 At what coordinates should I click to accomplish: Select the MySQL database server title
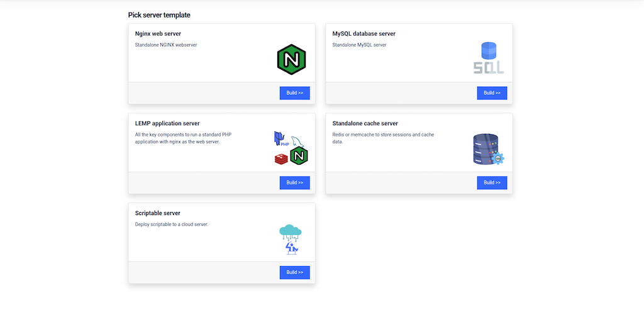click(x=364, y=34)
